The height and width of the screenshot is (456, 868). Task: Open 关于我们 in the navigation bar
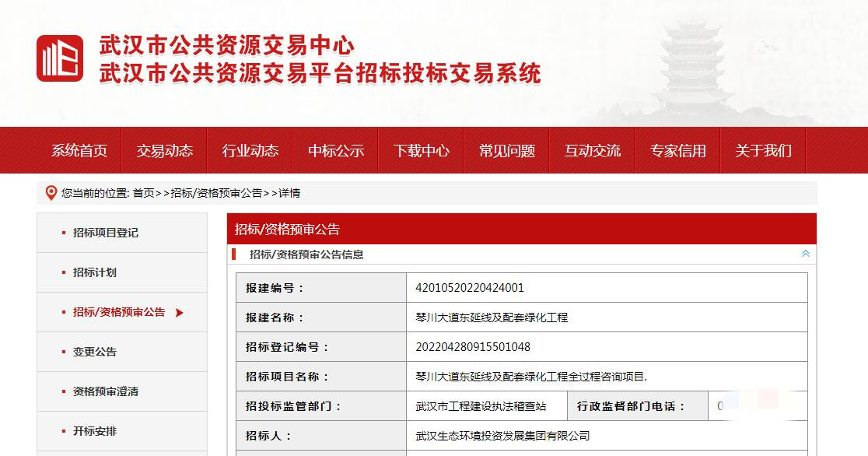[x=763, y=151]
